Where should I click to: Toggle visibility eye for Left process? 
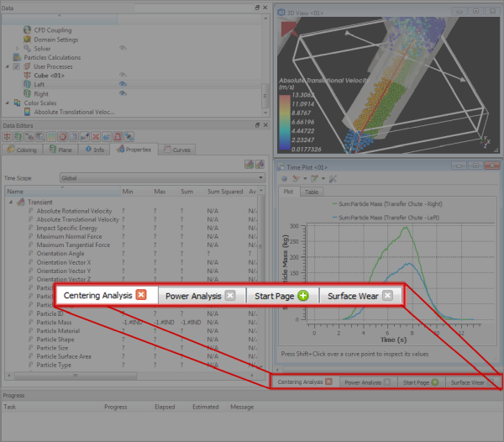pos(123,84)
